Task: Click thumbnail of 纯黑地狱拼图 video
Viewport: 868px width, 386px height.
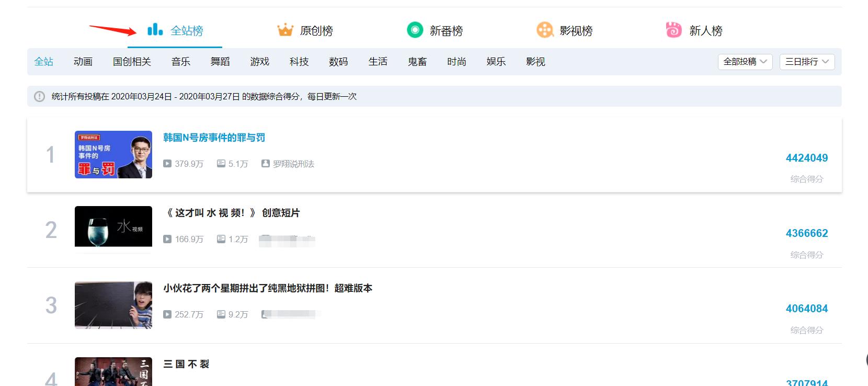Action: click(x=113, y=305)
